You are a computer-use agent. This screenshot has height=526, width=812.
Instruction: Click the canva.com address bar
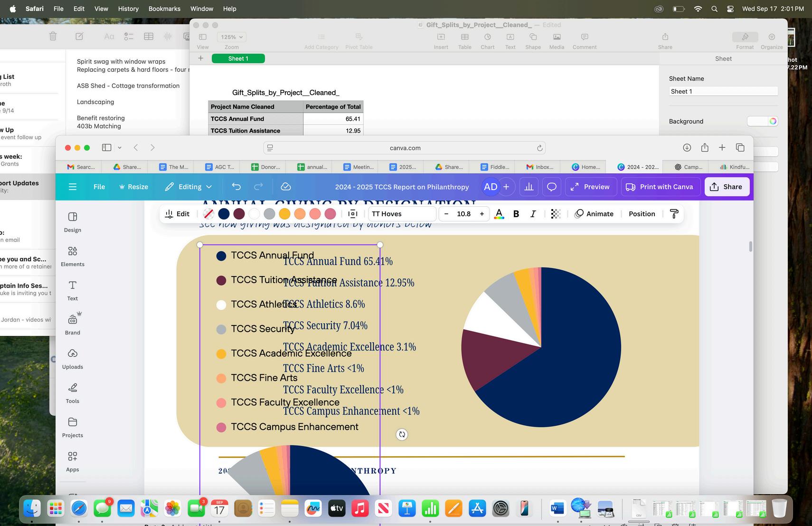point(405,148)
